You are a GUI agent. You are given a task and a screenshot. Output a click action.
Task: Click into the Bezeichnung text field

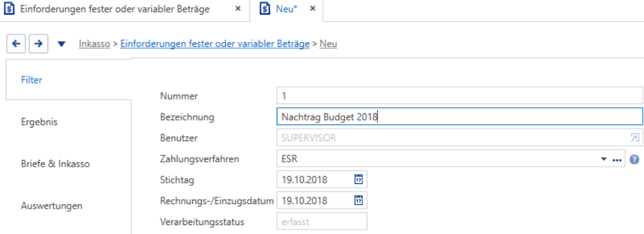(459, 117)
